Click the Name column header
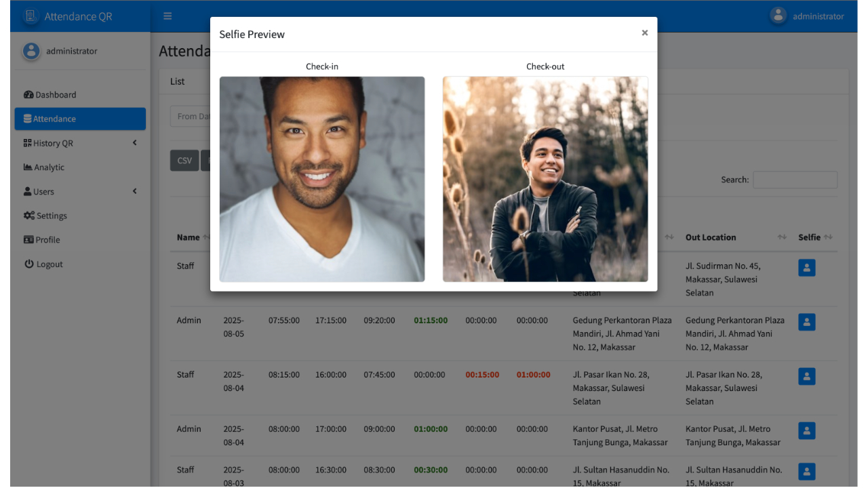 pos(189,237)
